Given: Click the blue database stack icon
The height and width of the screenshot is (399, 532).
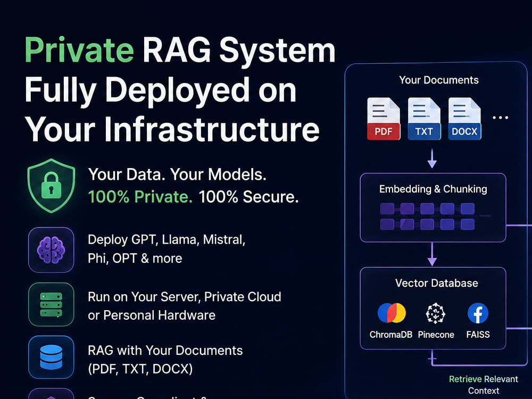Looking at the screenshot, I should tap(51, 358).
